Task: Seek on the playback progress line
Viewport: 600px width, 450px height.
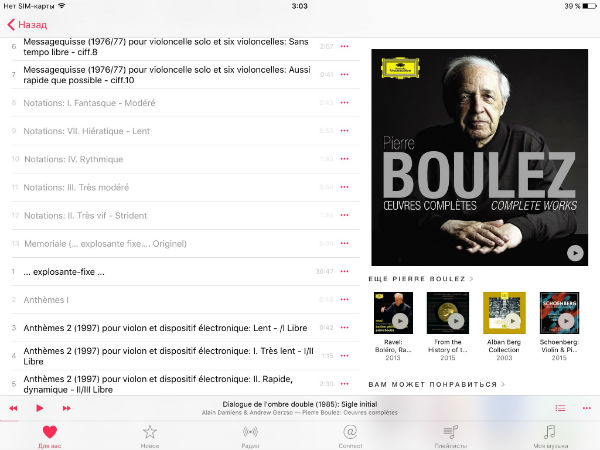Action: [300, 422]
